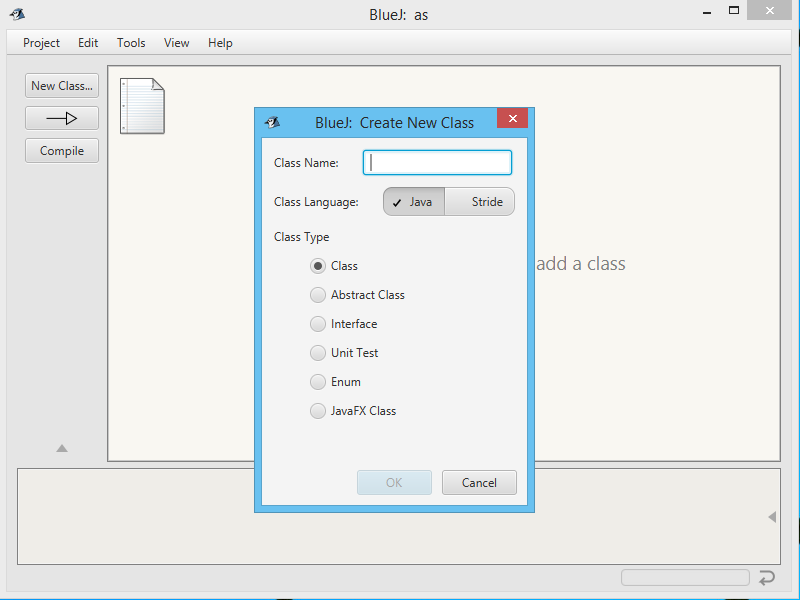Click the BlueJ logo in main title bar
This screenshot has width=800, height=600.
(17, 14)
